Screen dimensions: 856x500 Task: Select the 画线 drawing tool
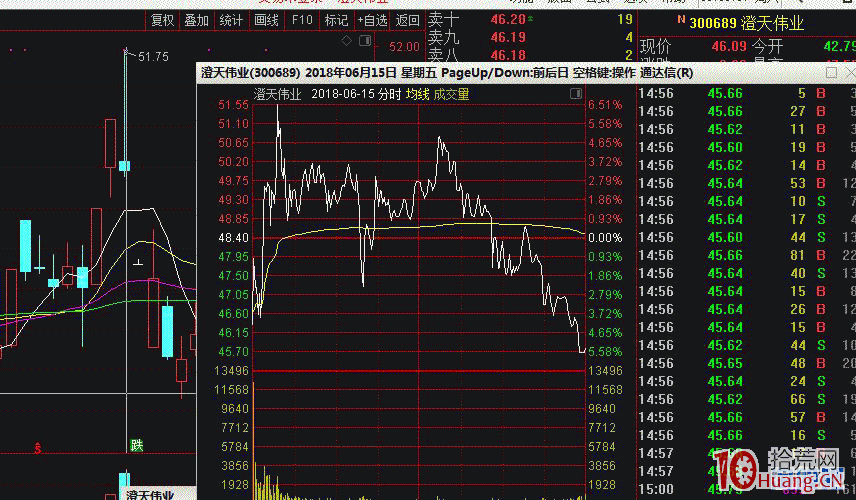click(x=266, y=21)
